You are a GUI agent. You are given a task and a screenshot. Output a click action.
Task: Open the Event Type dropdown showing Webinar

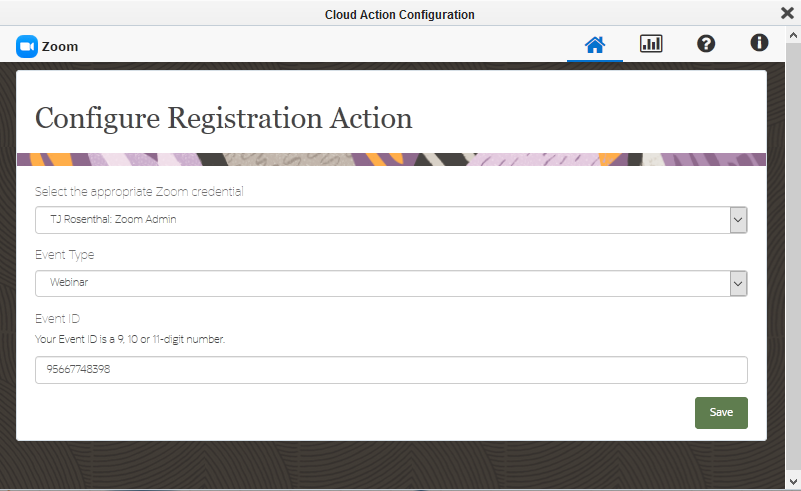[380, 284]
